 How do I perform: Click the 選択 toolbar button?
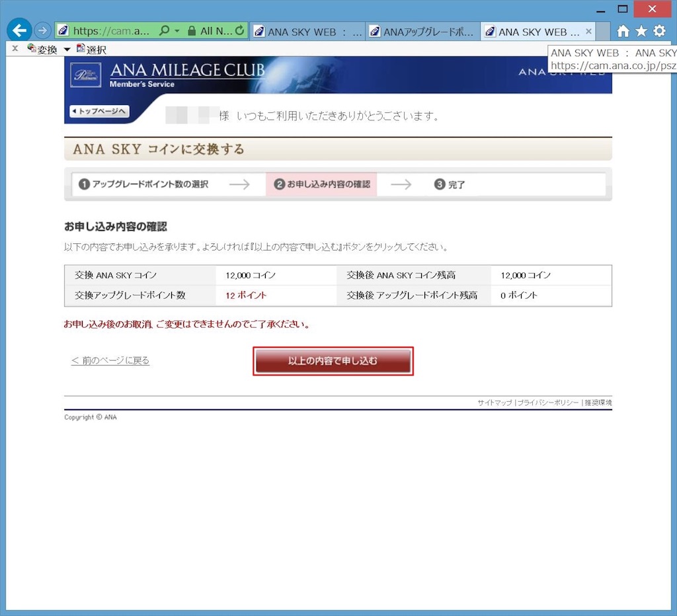(x=91, y=49)
